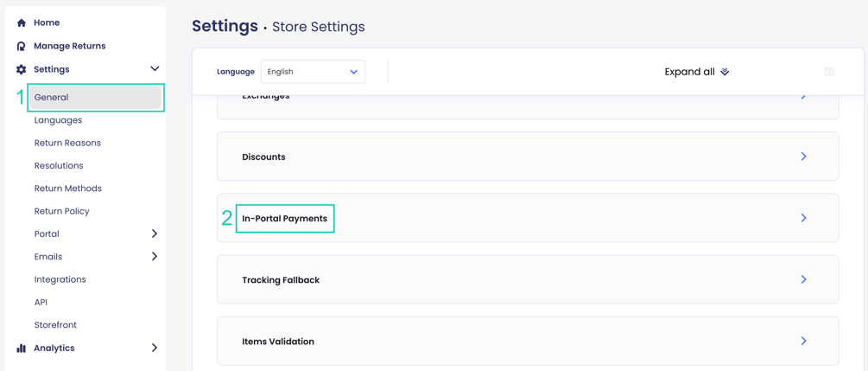Expand the Exchanges section arrow
Viewport: 868px width, 371px height.
pos(804,97)
